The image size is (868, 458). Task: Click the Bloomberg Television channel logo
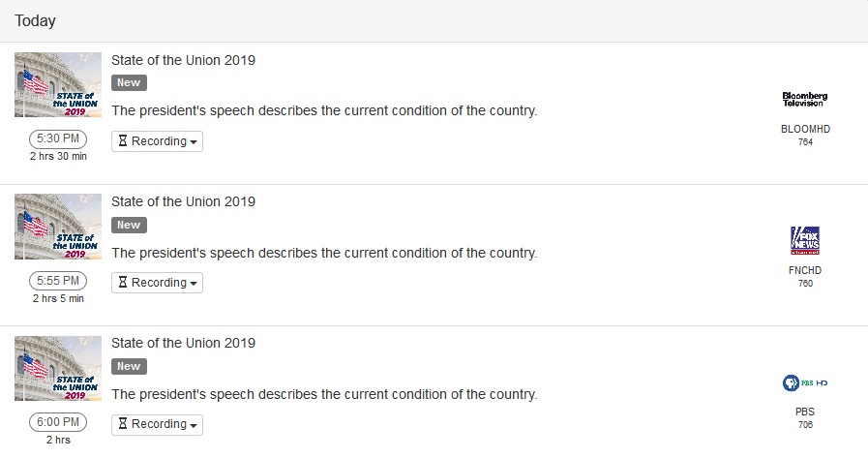pos(805,99)
